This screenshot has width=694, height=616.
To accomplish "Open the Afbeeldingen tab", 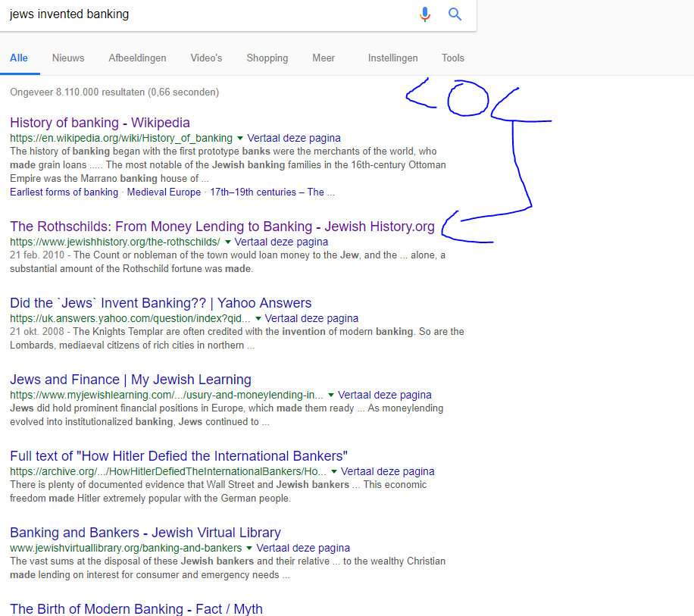I will 137,58.
